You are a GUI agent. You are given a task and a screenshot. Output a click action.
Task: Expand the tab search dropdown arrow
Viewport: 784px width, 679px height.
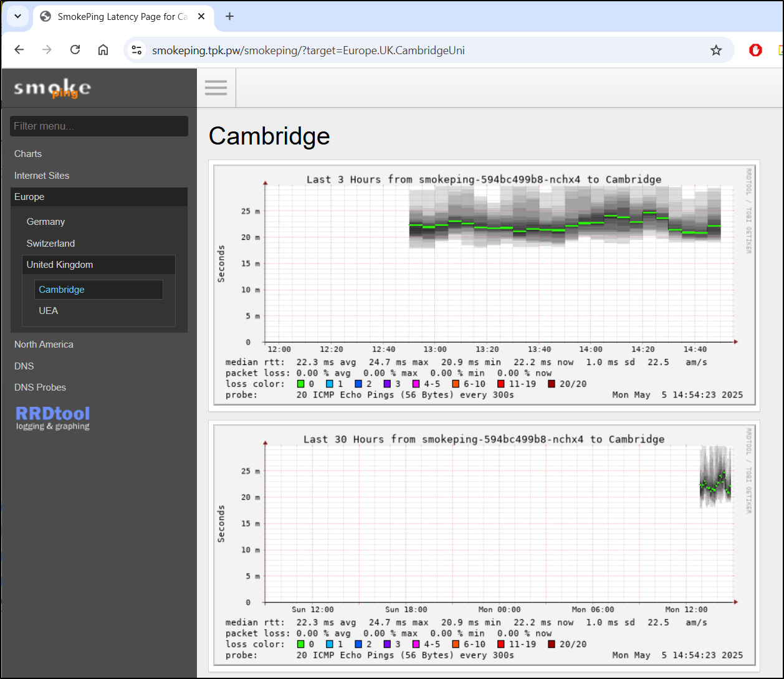point(17,17)
